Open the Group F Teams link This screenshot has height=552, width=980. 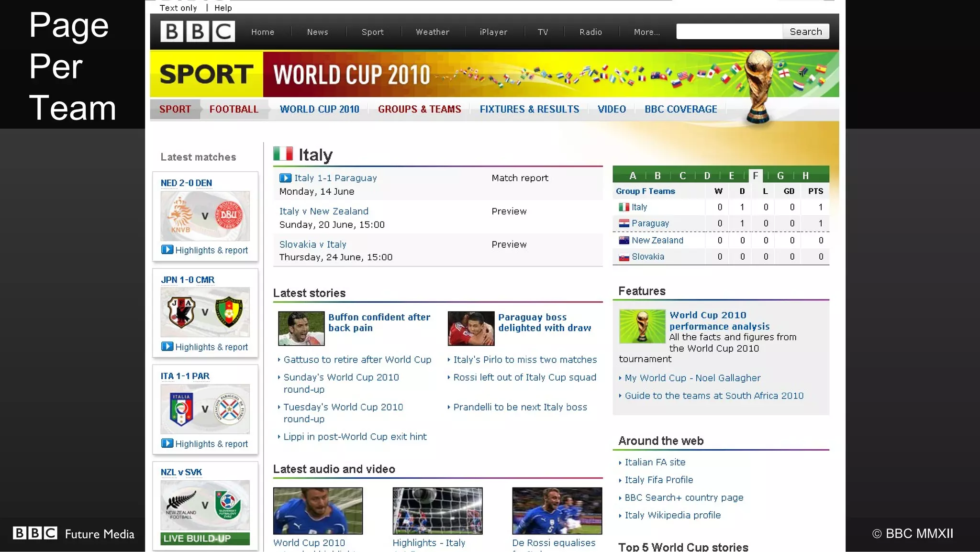pyautogui.click(x=645, y=191)
